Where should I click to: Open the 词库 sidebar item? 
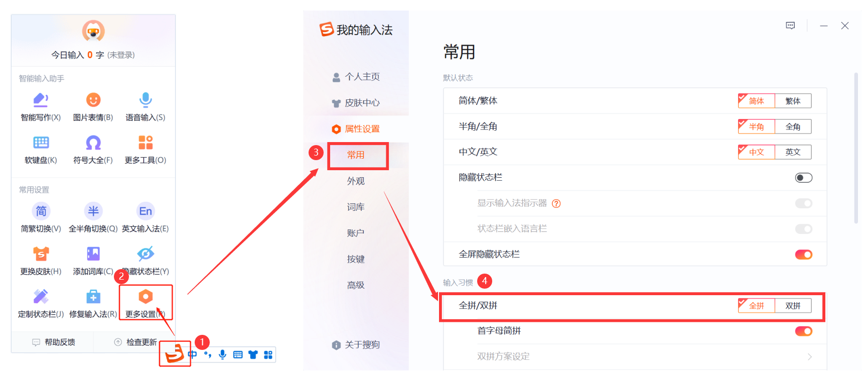356,207
